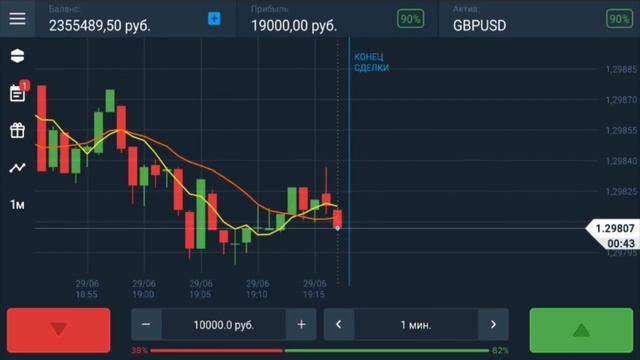Click the countdown timer 00:43
640x360 pixels.
click(x=621, y=244)
